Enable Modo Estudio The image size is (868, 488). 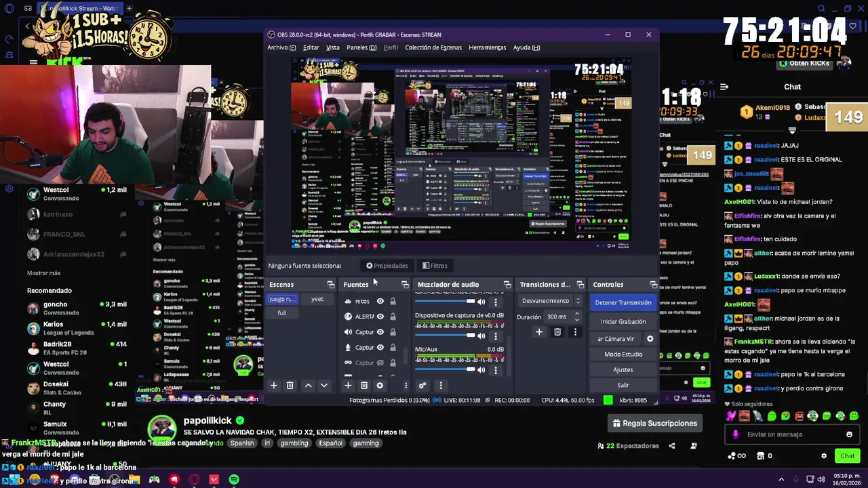point(623,354)
